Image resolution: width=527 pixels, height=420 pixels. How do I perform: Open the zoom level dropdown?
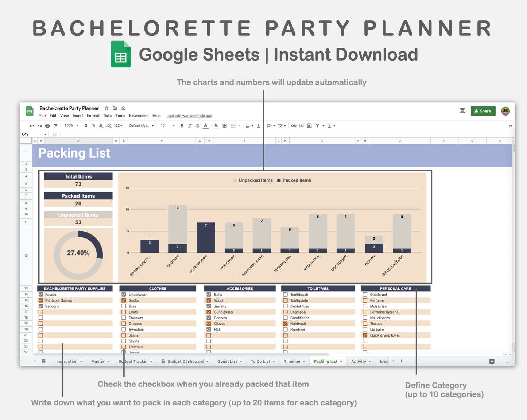tap(71, 125)
